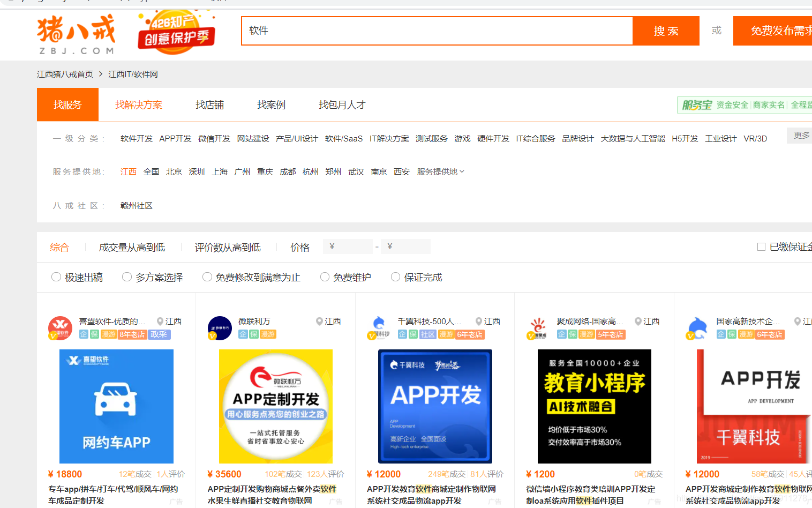812x508 pixels.
Task: Click the 6年老店 badge on 千翼科技-500人
Action: 470,334
